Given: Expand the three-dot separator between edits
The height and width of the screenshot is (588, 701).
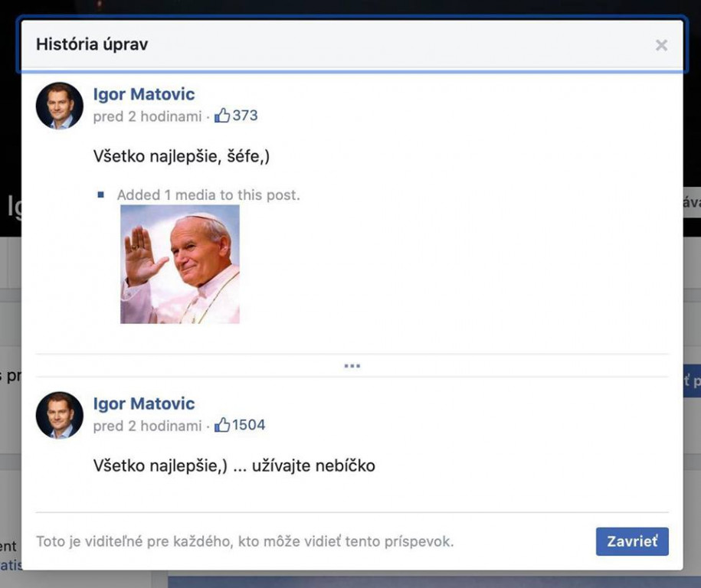Looking at the screenshot, I should click(352, 366).
